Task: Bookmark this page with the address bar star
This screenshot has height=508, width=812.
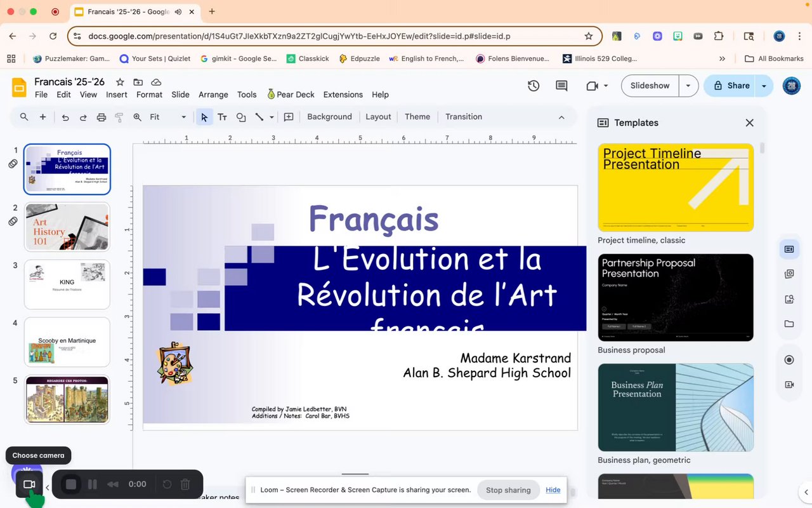Action: pos(589,36)
